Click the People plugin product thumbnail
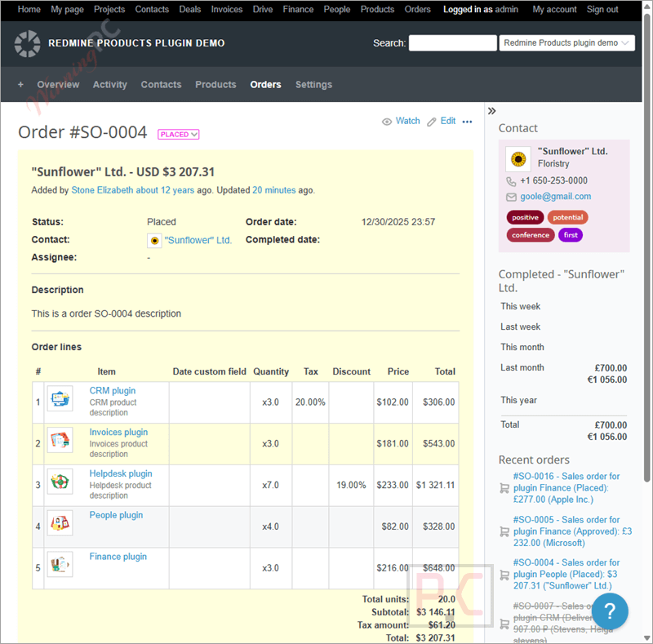653x644 pixels. coord(60,522)
